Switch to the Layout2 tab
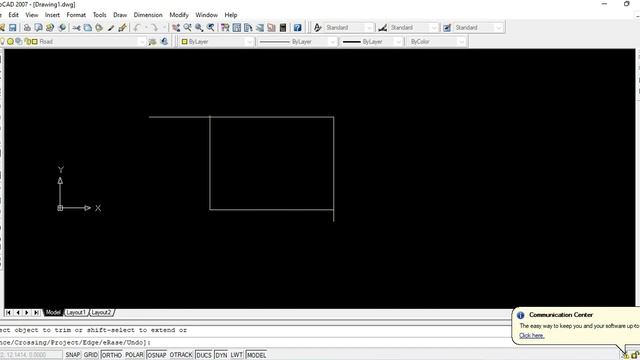Viewport: 640px width, 360px height. 101,313
